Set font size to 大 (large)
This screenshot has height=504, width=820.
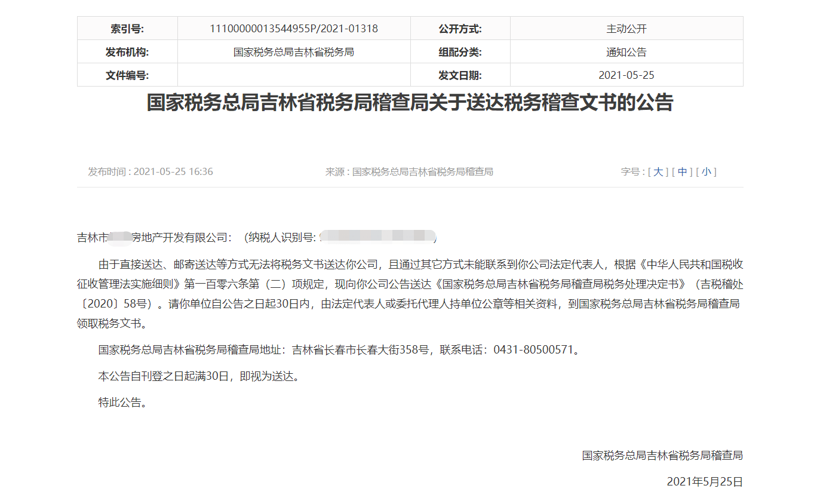tap(658, 172)
